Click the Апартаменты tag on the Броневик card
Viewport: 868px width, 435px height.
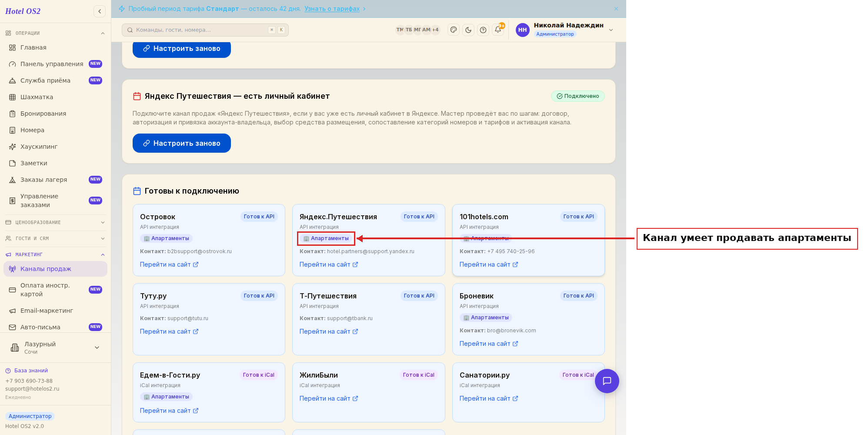pos(486,318)
